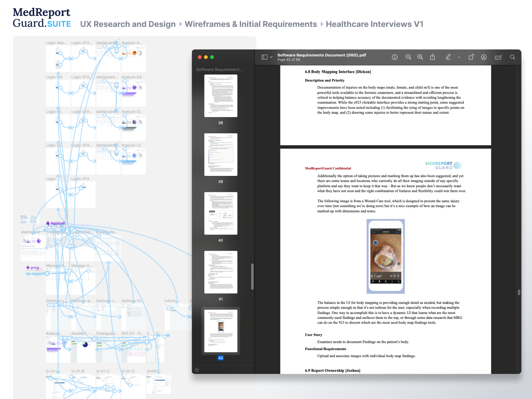
Task: Select the highlight pen tool
Action: [448, 57]
